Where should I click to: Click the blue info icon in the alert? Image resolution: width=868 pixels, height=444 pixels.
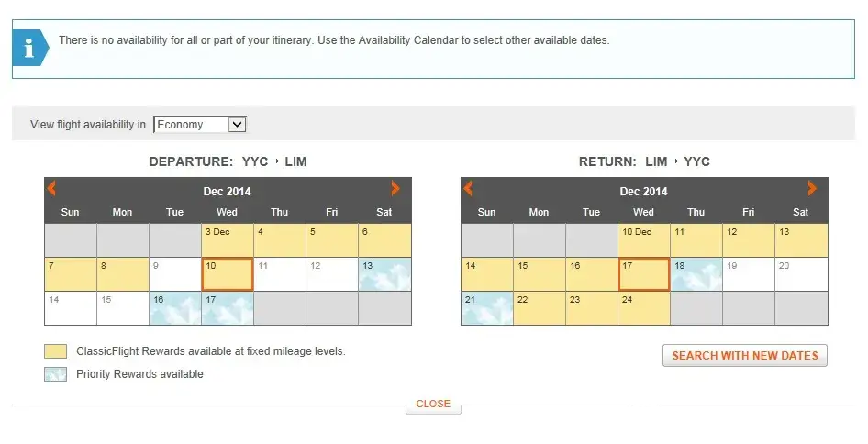pyautogui.click(x=29, y=47)
